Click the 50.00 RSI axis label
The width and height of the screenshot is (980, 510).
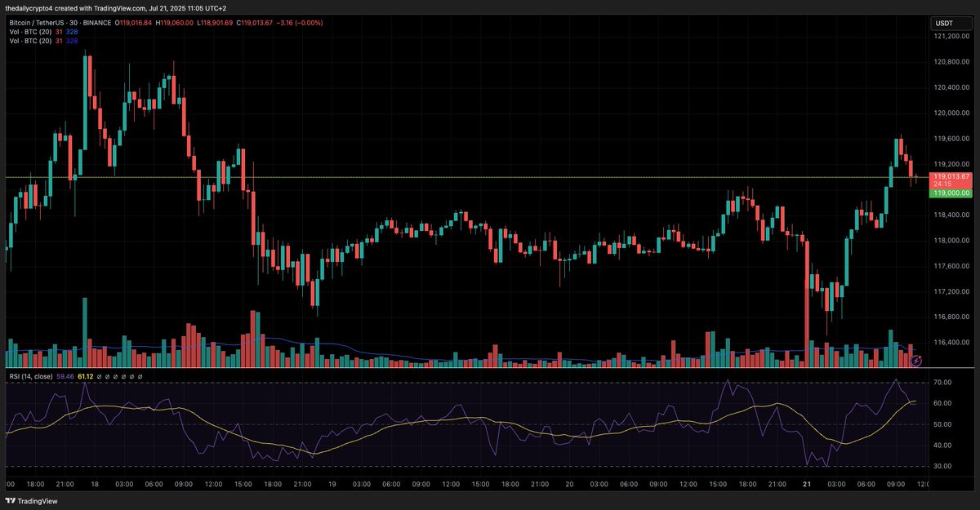943,424
